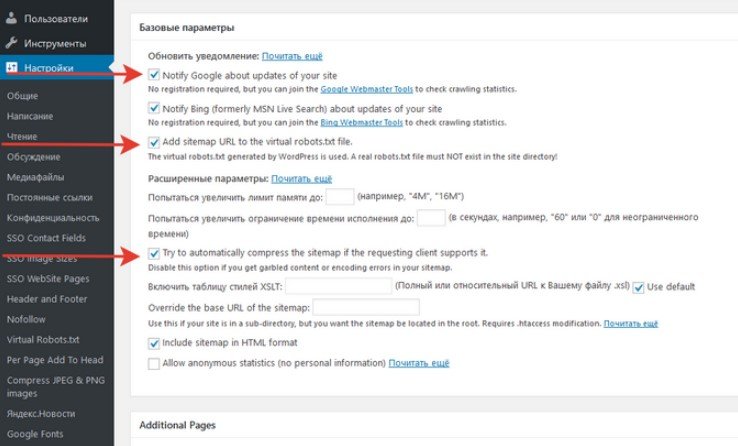
Task: Toggle the Use default XSLT checkbox
Action: click(639, 287)
